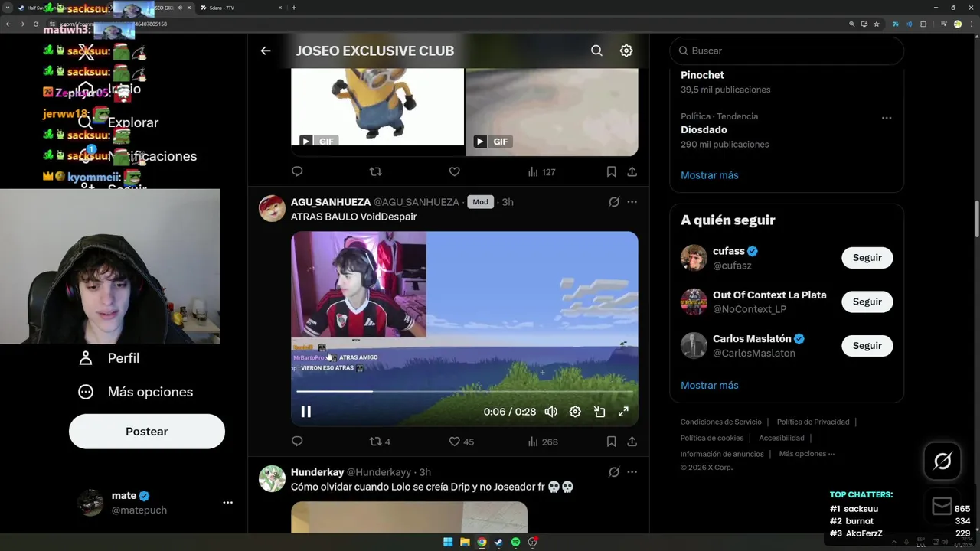
Task: Show more follow suggestions
Action: click(x=710, y=385)
